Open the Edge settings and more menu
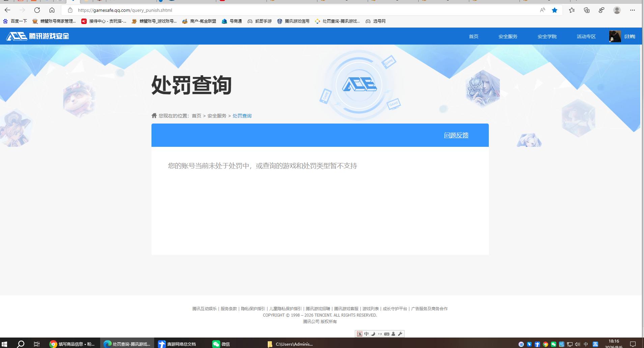The height and width of the screenshot is (348, 644). pyautogui.click(x=633, y=10)
